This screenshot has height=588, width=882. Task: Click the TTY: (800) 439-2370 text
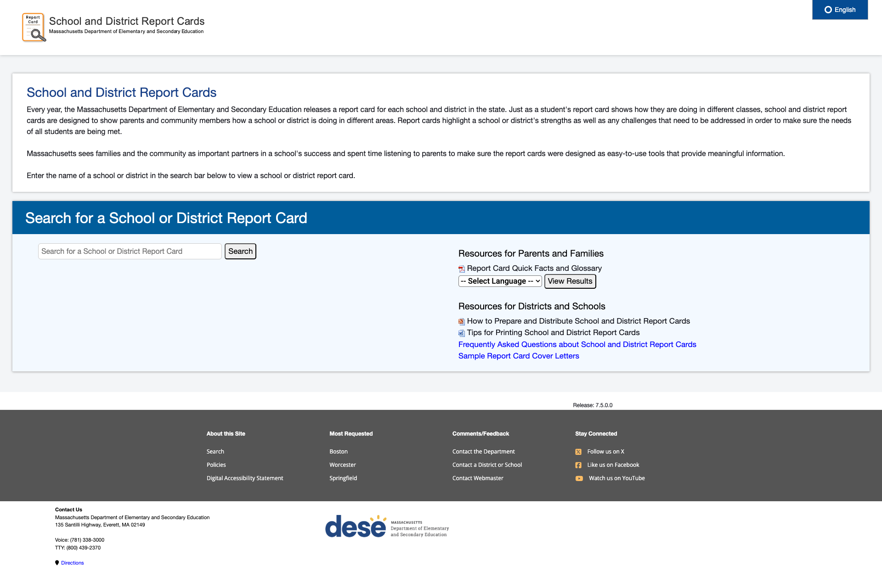78,548
